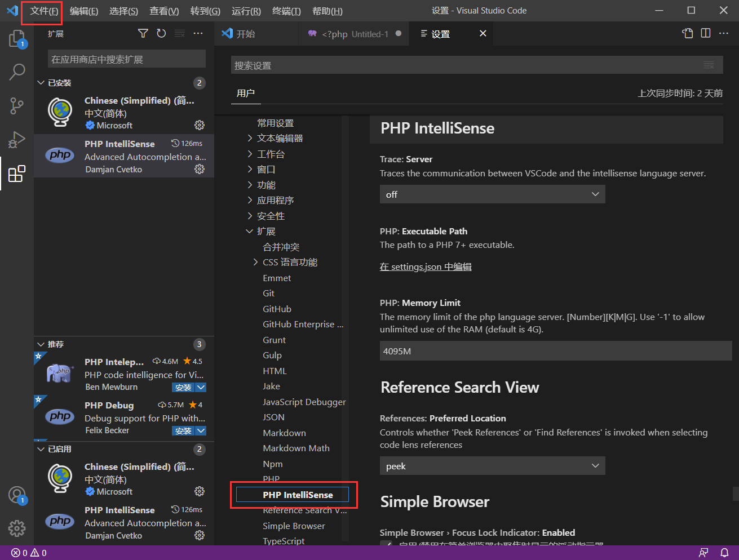
Task: Select JavaScript Debugger in settings tree
Action: [x=304, y=402]
